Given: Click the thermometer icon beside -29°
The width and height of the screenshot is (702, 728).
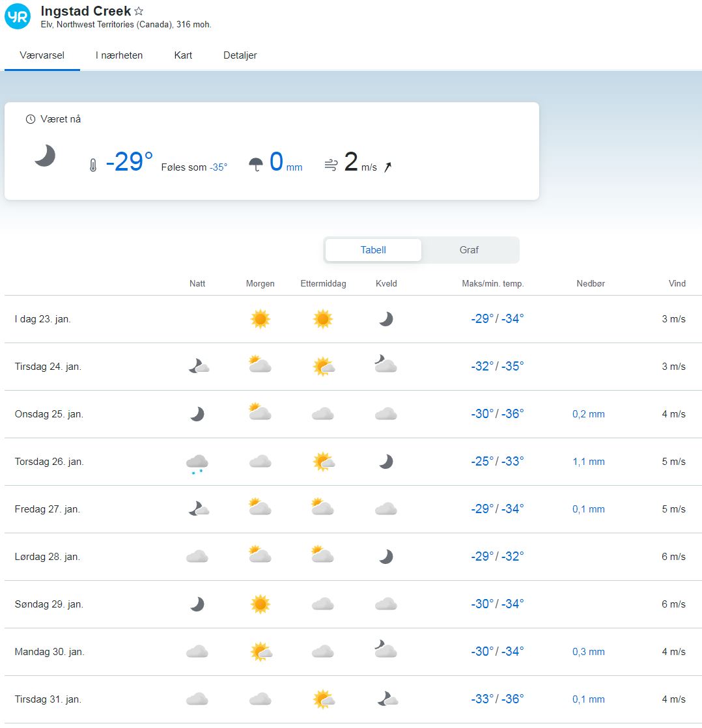Looking at the screenshot, I should tap(93, 165).
